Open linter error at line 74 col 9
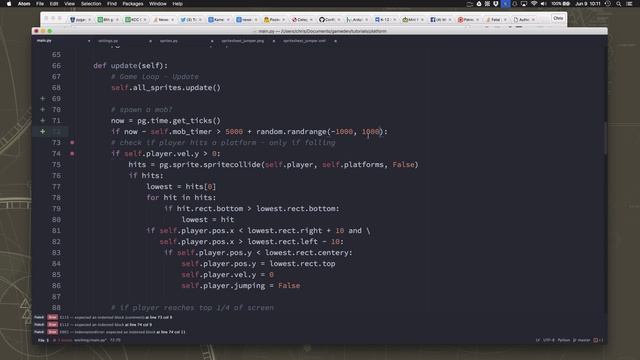Image resolution: width=640 pixels, height=360 pixels. 93,324
